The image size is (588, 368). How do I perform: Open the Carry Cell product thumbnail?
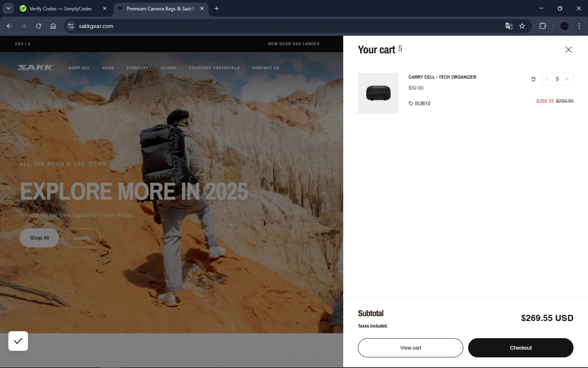[x=378, y=93]
